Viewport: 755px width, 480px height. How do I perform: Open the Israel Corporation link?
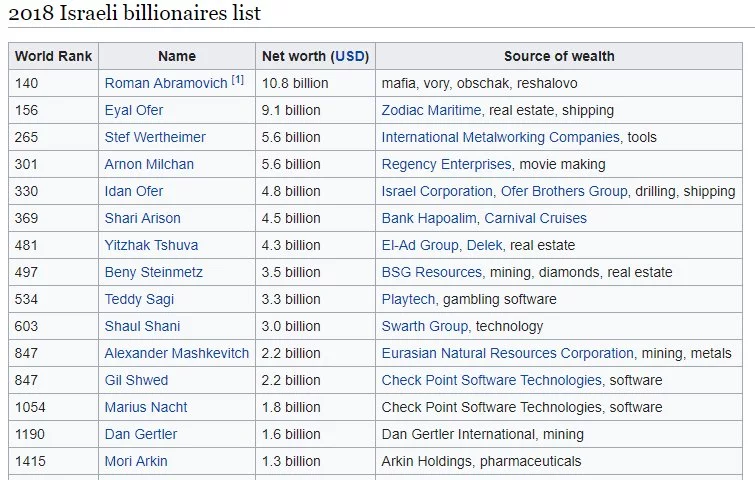click(x=437, y=191)
